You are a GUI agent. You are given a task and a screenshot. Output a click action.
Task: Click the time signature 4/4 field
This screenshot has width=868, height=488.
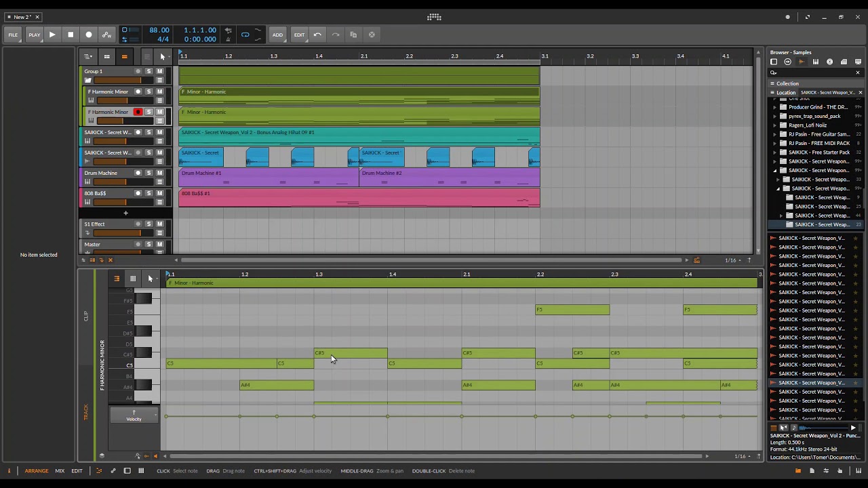[x=163, y=39]
